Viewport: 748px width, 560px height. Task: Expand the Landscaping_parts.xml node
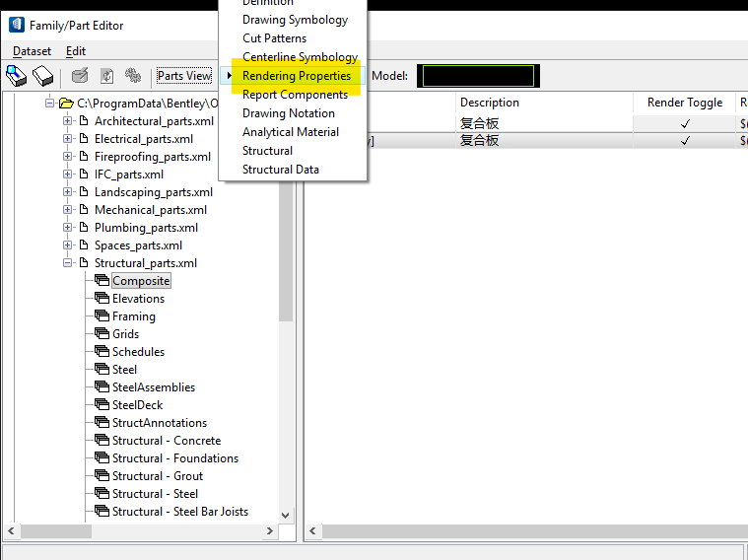[67, 191]
